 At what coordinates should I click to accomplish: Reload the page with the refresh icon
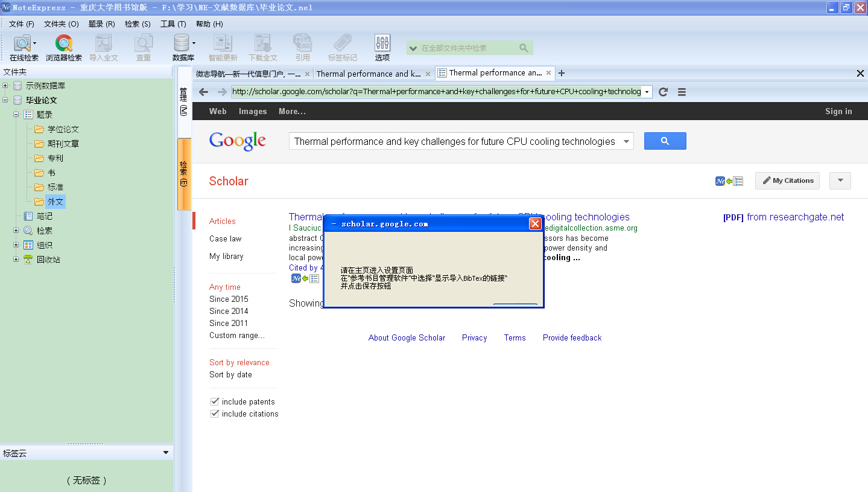click(664, 92)
